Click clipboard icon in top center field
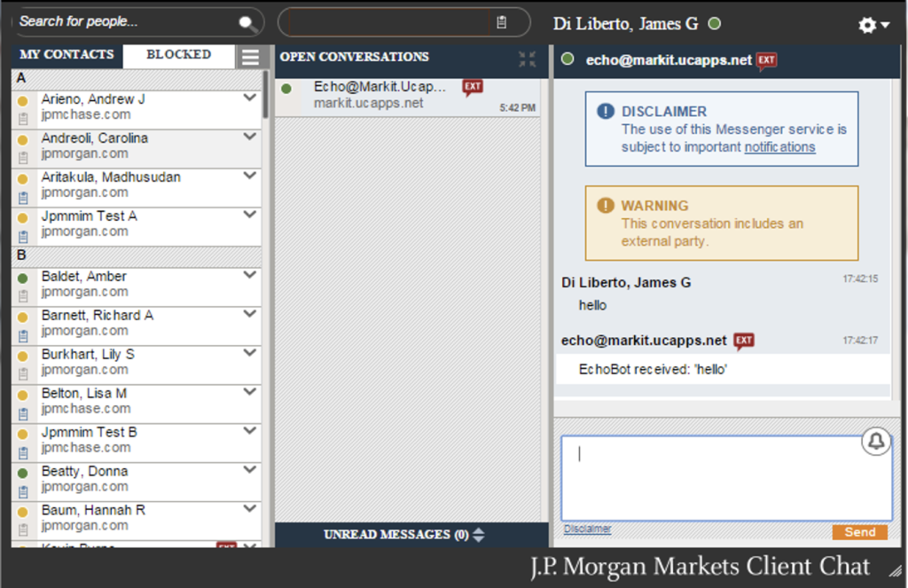Image resolution: width=908 pixels, height=588 pixels. [502, 22]
